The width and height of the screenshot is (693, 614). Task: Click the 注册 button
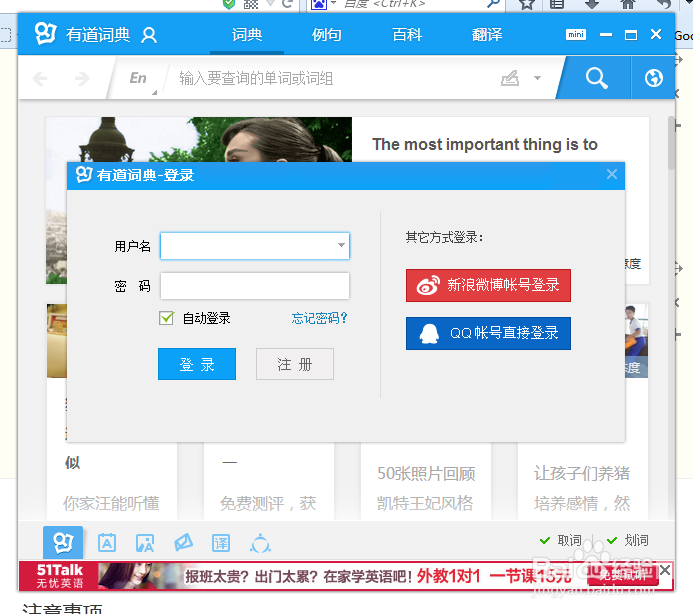click(295, 364)
